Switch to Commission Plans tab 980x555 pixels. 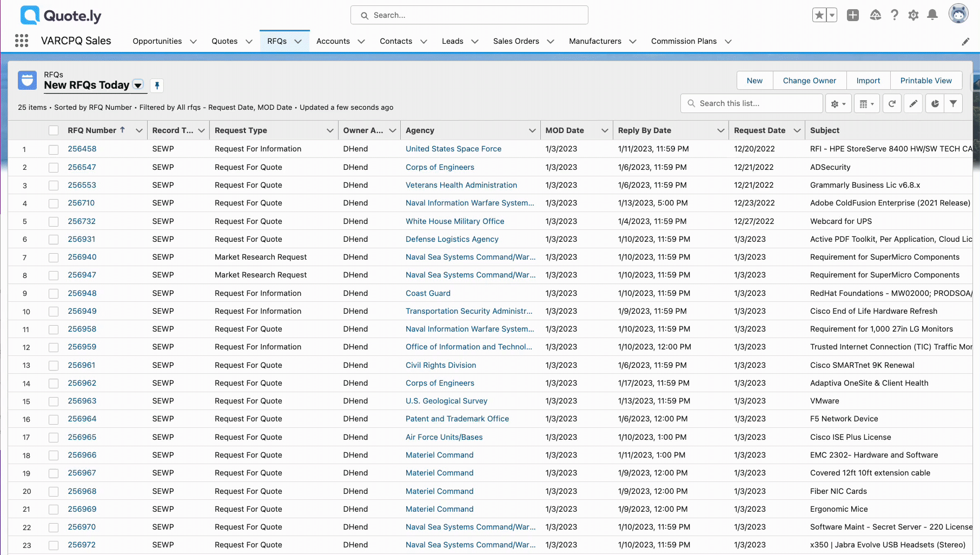(x=684, y=41)
